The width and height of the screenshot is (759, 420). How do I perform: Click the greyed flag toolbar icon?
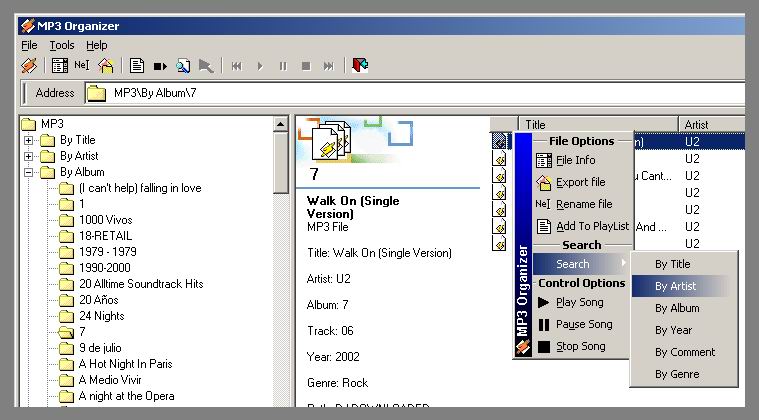point(206,66)
